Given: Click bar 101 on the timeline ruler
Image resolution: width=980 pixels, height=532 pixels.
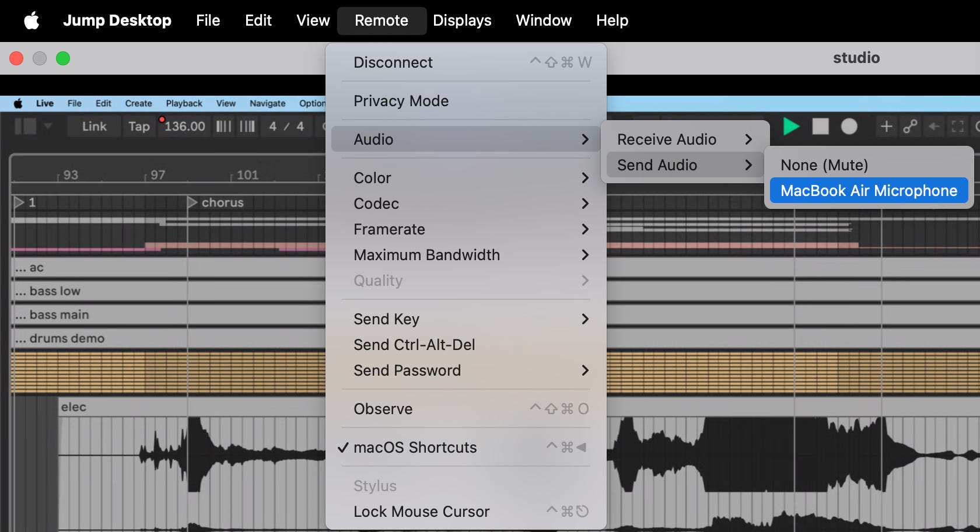Looking at the screenshot, I should point(247,175).
